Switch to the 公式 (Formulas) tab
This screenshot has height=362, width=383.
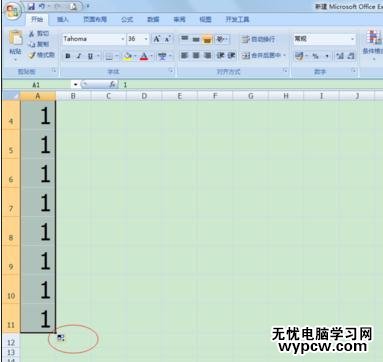point(127,20)
